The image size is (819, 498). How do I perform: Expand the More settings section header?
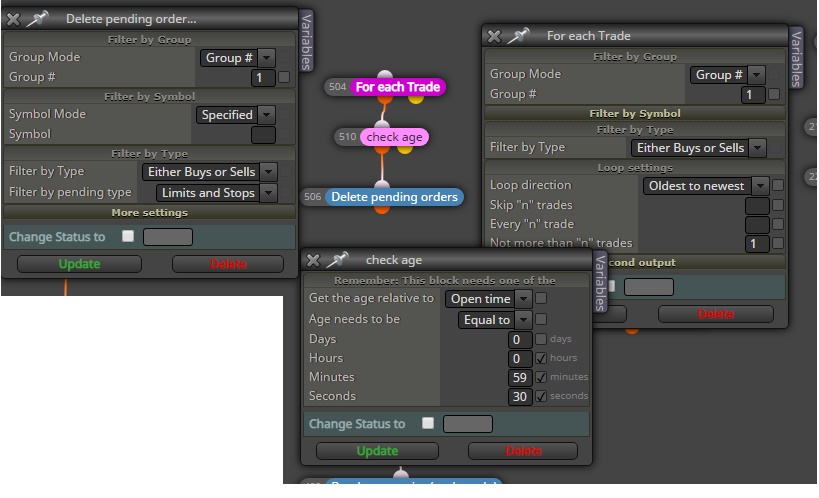tap(149, 213)
